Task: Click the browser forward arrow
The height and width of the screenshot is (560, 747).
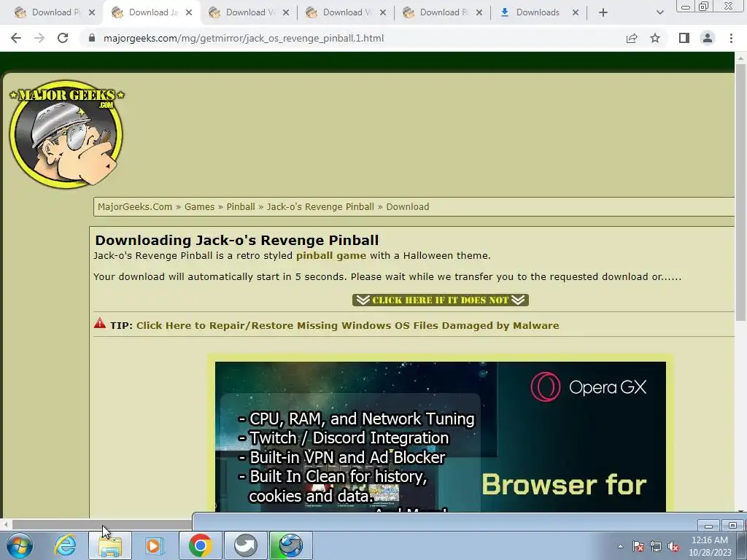Action: tap(39, 38)
